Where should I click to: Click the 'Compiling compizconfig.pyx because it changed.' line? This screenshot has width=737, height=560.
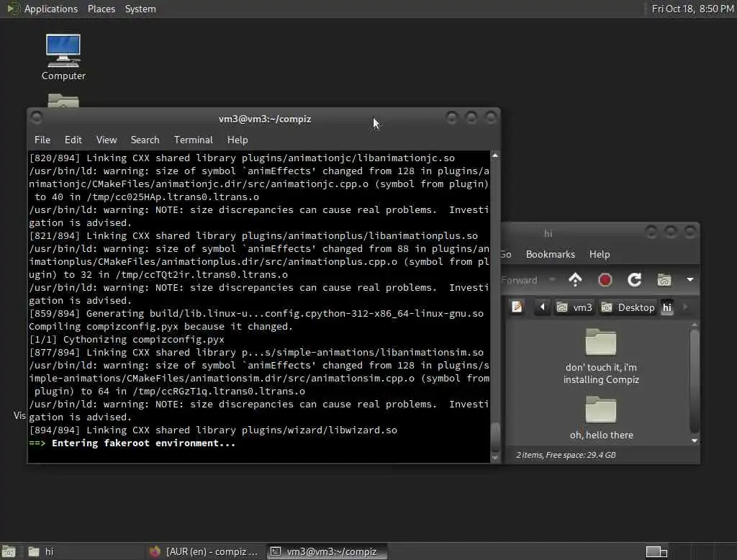click(x=160, y=327)
